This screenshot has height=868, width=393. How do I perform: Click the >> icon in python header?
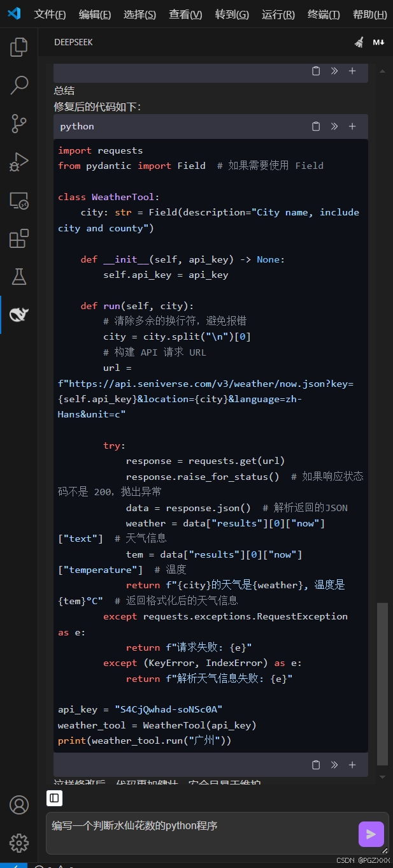click(x=334, y=126)
